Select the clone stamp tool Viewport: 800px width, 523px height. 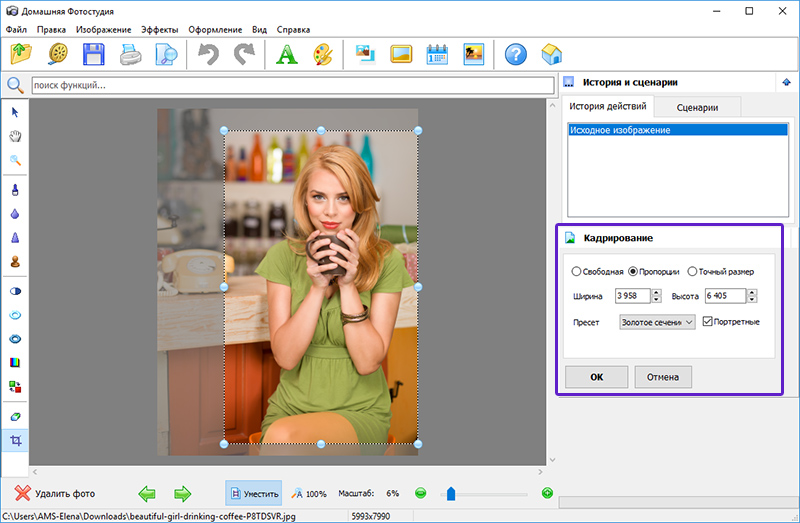(x=15, y=262)
